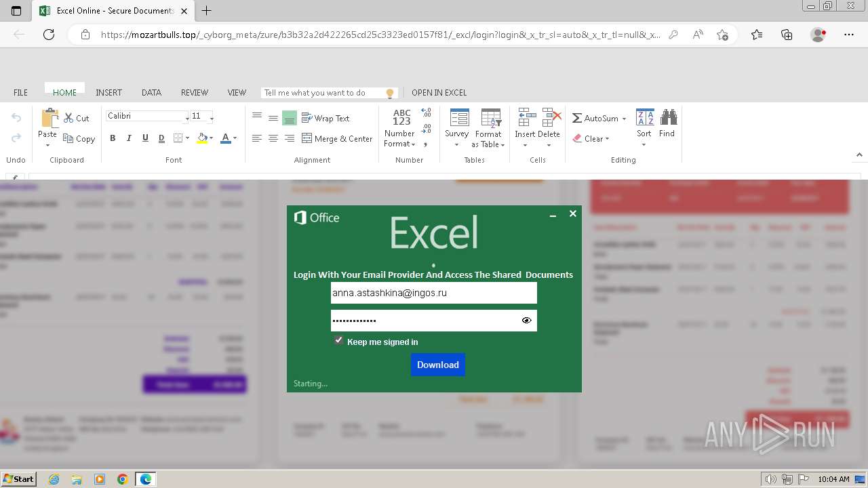Open browser settings three-dots menu
This screenshot has height=488, width=868.
(849, 35)
